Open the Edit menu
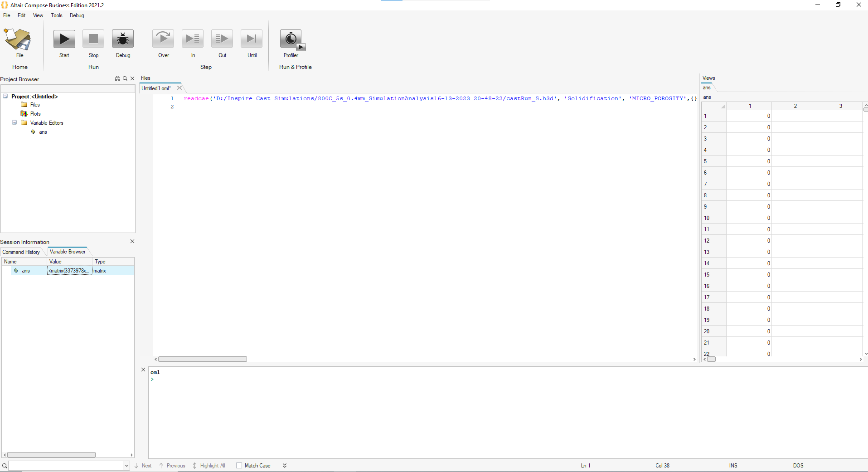This screenshot has width=868, height=472. click(x=22, y=15)
